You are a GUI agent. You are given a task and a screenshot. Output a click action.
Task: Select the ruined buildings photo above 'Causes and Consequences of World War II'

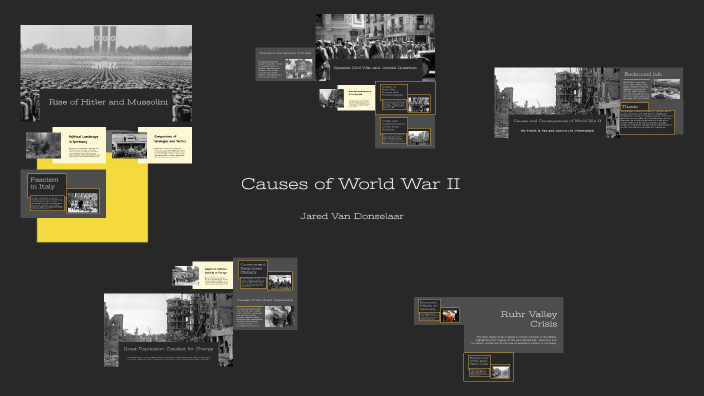557,91
